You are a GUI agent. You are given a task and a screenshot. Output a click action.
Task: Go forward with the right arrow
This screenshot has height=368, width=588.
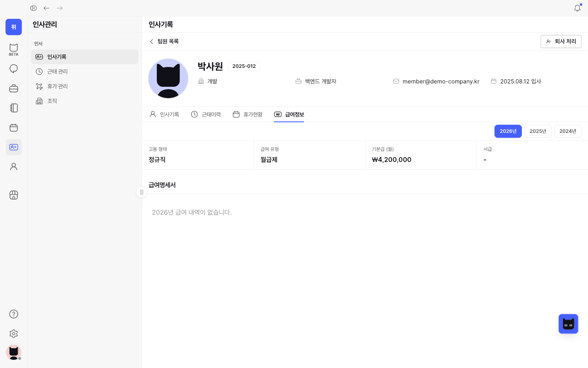pos(60,8)
